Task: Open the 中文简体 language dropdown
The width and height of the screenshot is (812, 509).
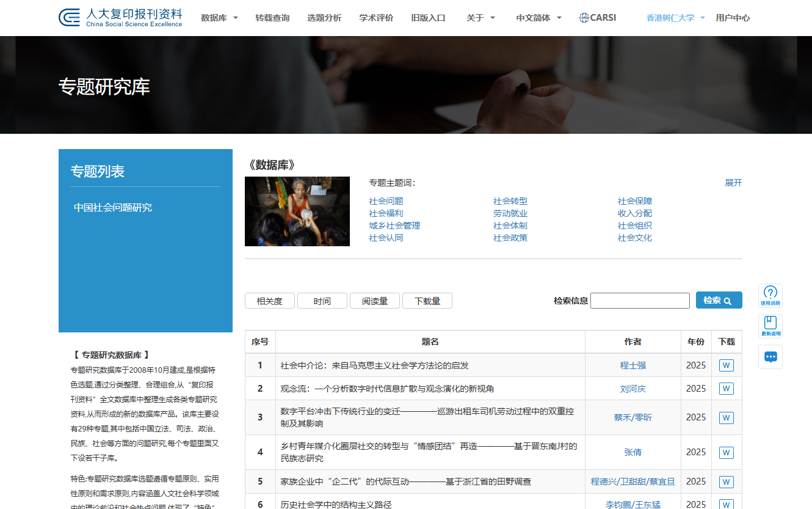Action: tap(538, 18)
